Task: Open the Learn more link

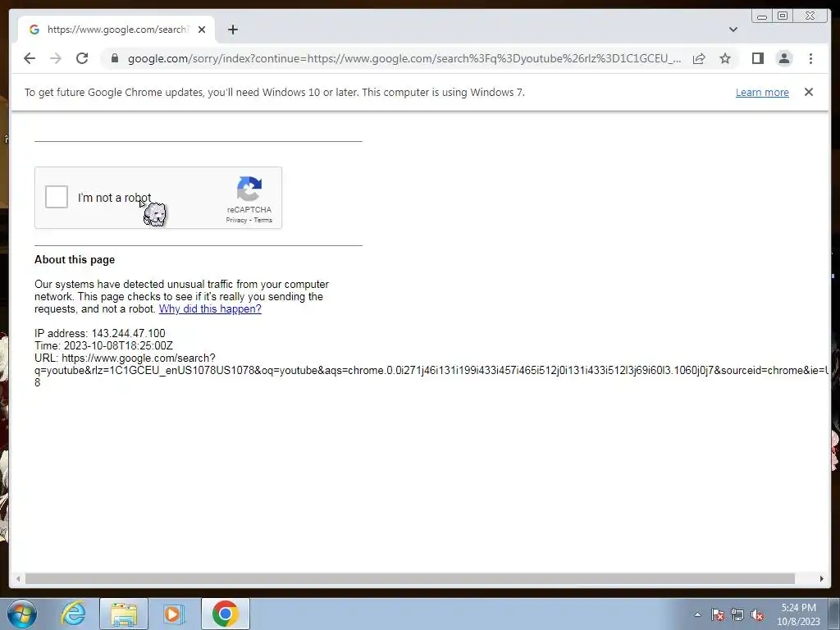Action: point(762,92)
